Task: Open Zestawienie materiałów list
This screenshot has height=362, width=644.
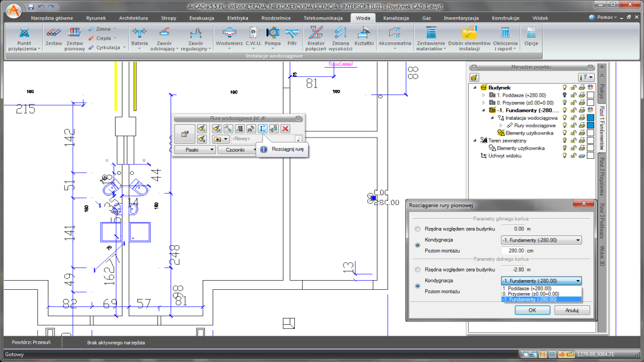Action: pyautogui.click(x=431, y=38)
